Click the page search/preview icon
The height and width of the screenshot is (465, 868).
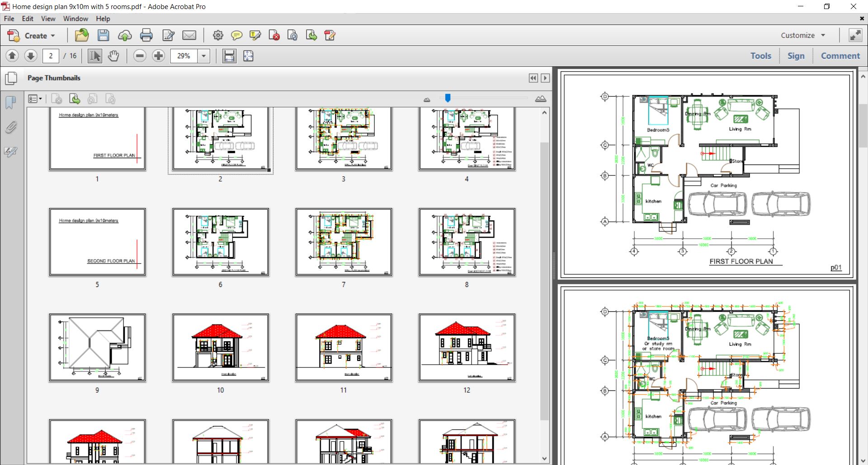point(292,35)
